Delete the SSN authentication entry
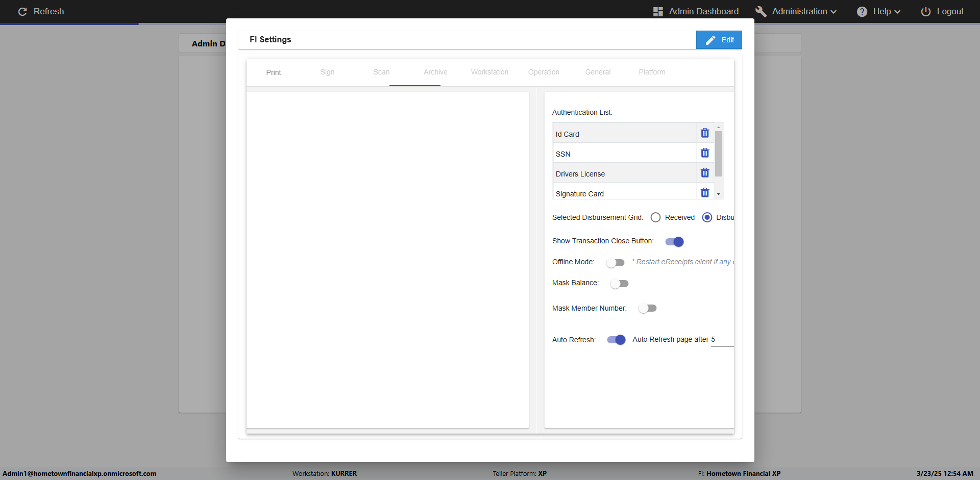 point(705,153)
